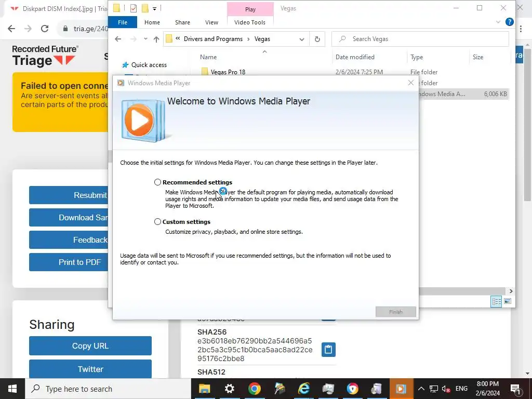Click the Feedback button on Triage
Screen dimensions: 532x399
pos(69,240)
